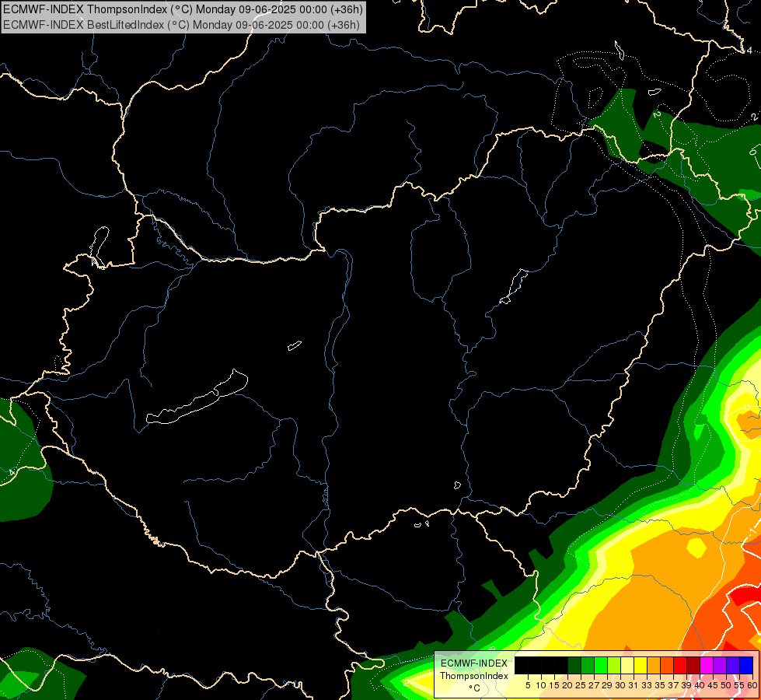
Task: Click the °C unit label in legend
Action: [x=475, y=688]
